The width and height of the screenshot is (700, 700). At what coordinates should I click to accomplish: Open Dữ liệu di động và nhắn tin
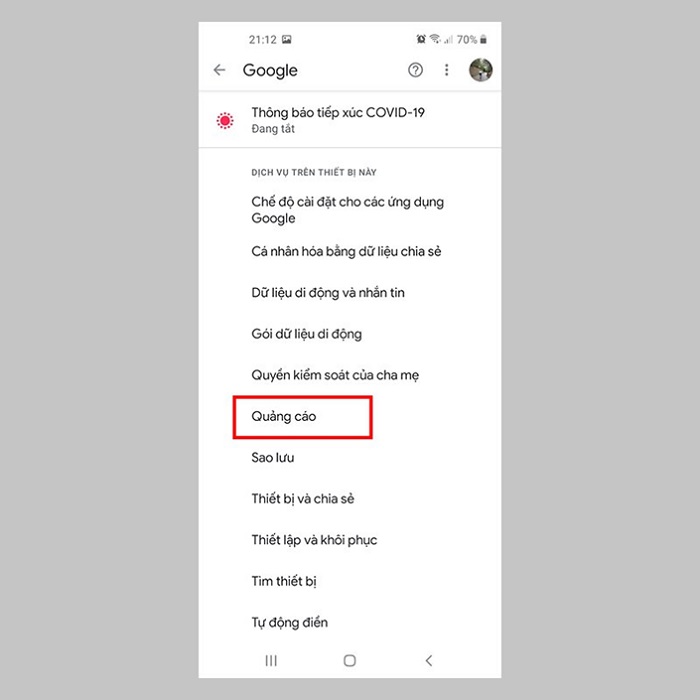350,293
